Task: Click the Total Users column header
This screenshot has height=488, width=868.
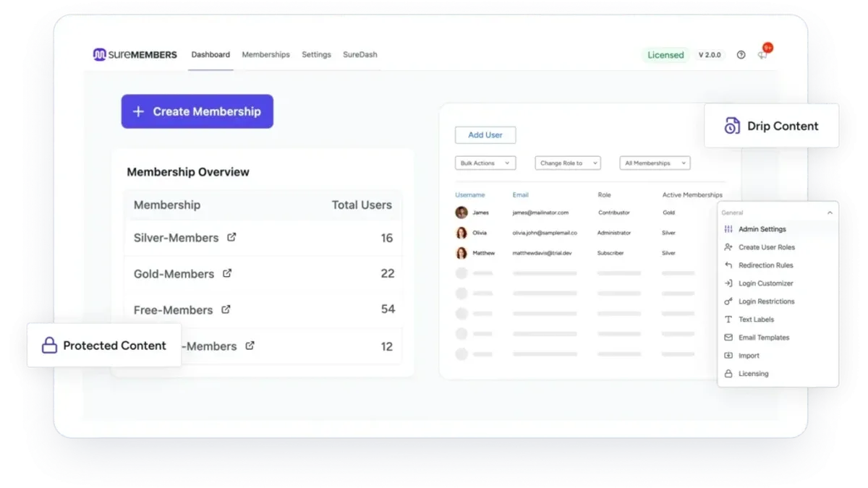Action: (x=362, y=205)
